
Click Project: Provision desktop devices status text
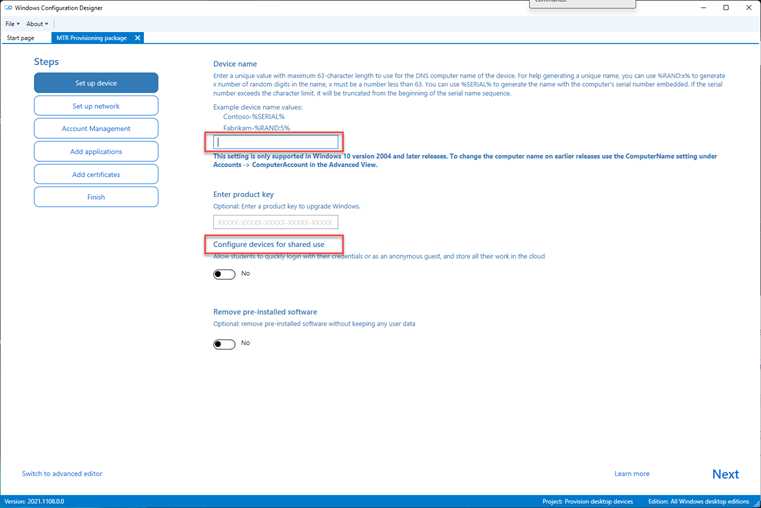(588, 501)
